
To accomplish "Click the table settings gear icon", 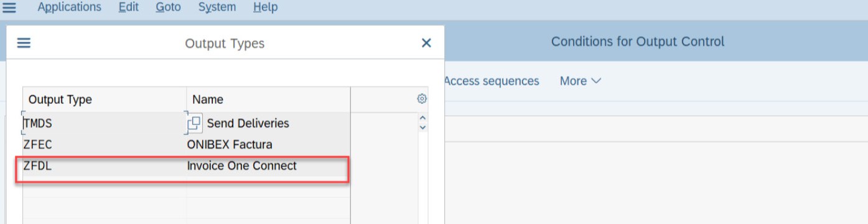I will click(x=422, y=99).
